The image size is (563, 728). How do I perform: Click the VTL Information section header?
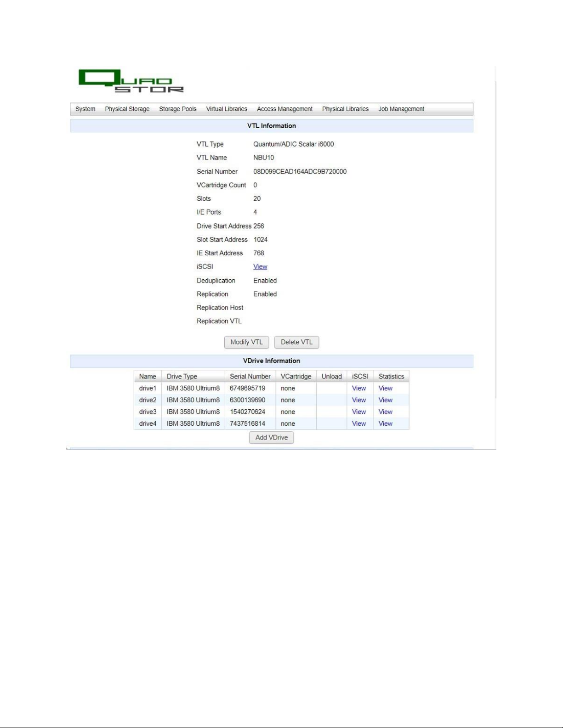click(x=272, y=126)
